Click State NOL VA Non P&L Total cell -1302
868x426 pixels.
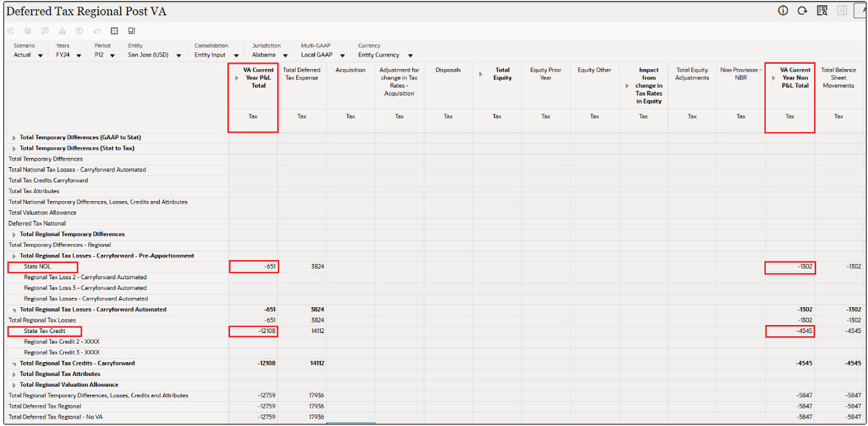pyautogui.click(x=790, y=267)
